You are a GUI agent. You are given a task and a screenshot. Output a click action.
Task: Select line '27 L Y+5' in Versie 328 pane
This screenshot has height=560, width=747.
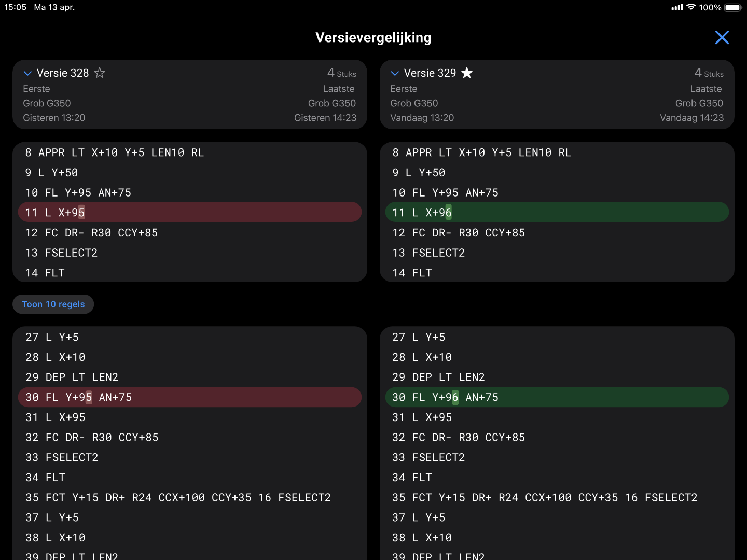click(x=190, y=337)
